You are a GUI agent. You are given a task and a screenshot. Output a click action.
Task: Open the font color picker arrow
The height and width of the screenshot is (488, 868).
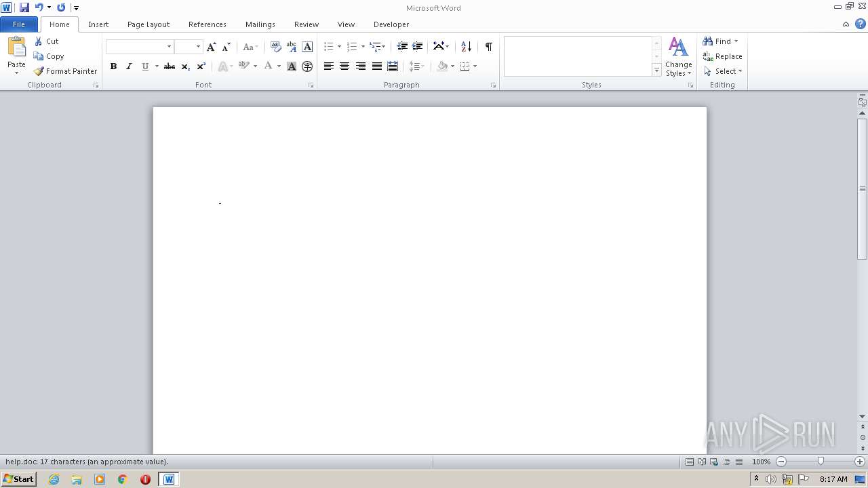279,66
